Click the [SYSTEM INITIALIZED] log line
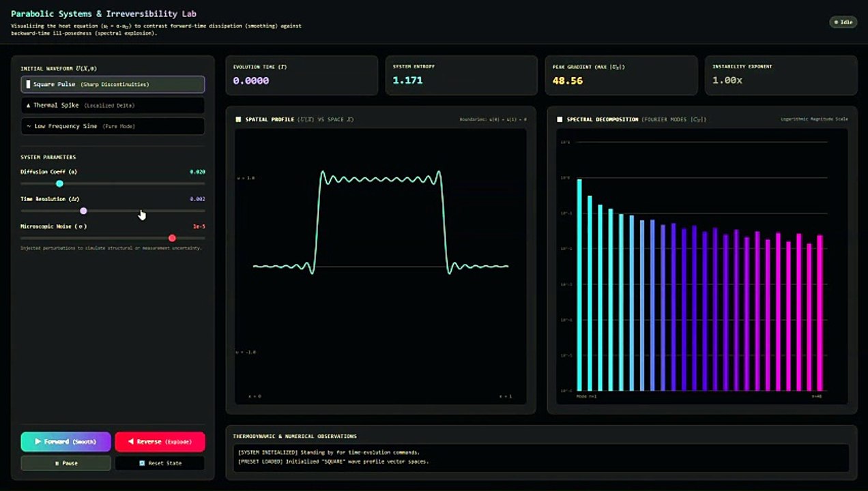This screenshot has height=491, width=868. [329, 452]
